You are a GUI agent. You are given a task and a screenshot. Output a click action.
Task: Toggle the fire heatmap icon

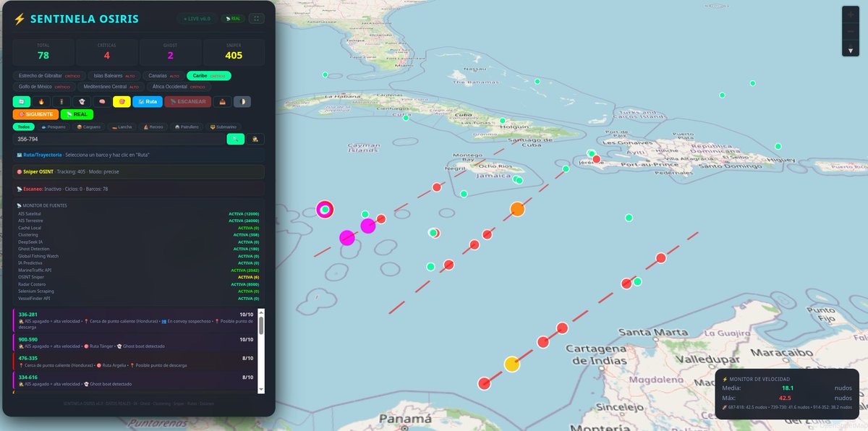pyautogui.click(x=42, y=102)
